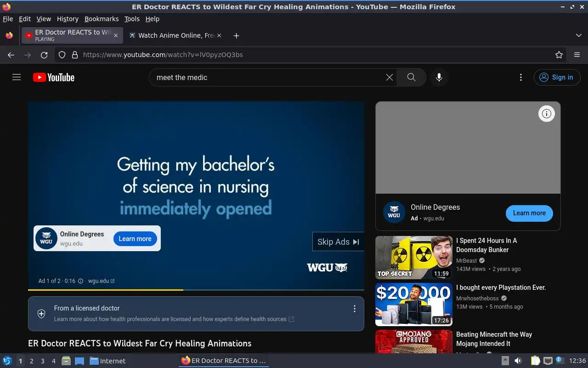Click the site padlock security icon
This screenshot has width=588, height=368.
pyautogui.click(x=75, y=55)
